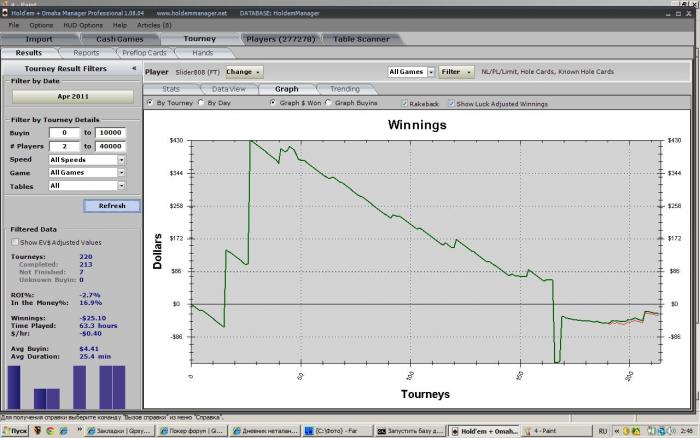
Task: Click the Hold'em Manager title bar icon
Action: 5,13
